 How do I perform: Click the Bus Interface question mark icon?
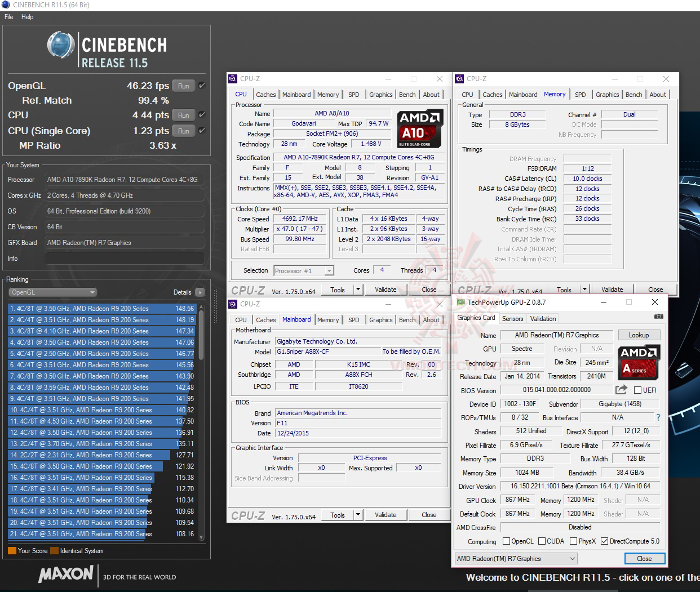[x=658, y=417]
